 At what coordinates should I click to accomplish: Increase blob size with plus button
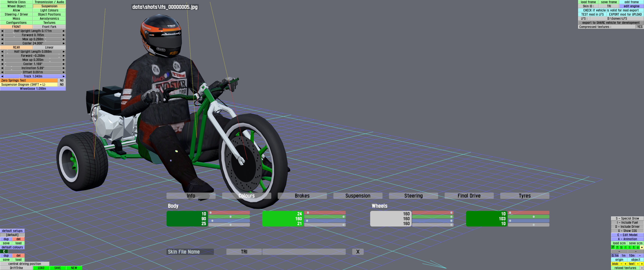pyautogui.click(x=625, y=264)
